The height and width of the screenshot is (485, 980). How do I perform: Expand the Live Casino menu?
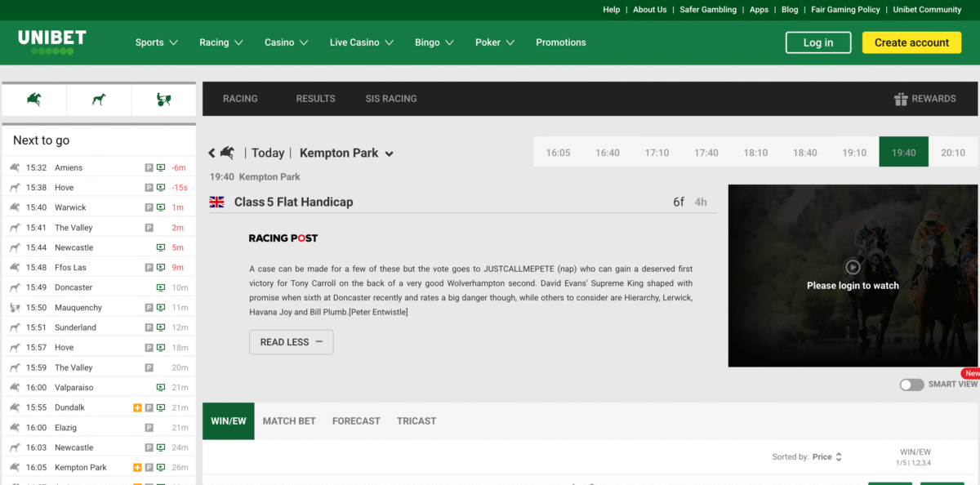tap(361, 42)
